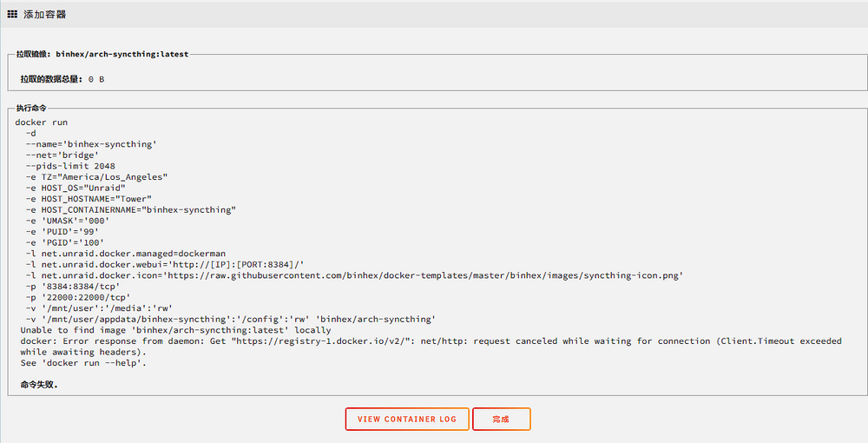Click the net.unraid.docker.managed=dockerman line

point(126,254)
